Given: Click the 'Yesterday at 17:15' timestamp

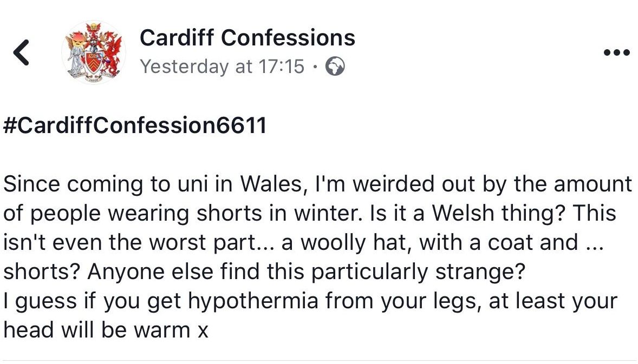Looking at the screenshot, I should pyautogui.click(x=222, y=67).
